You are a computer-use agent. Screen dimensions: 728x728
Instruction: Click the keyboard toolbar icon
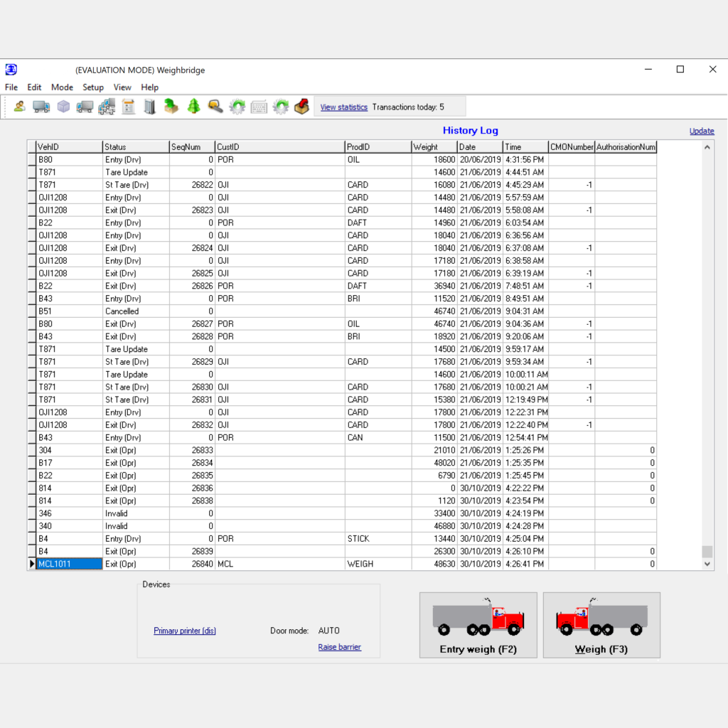pos(259,106)
